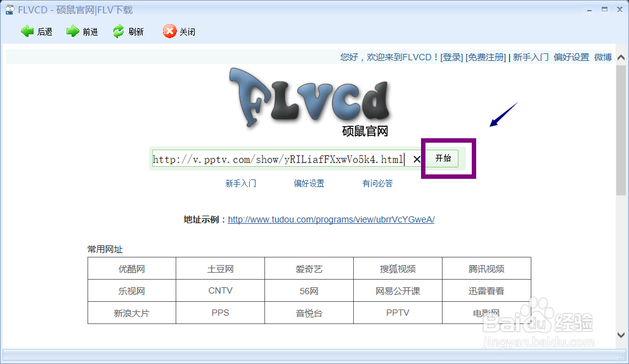Screen dimensions: 629x364
Task: Select 音悦台 in the site table
Action: coord(309,313)
